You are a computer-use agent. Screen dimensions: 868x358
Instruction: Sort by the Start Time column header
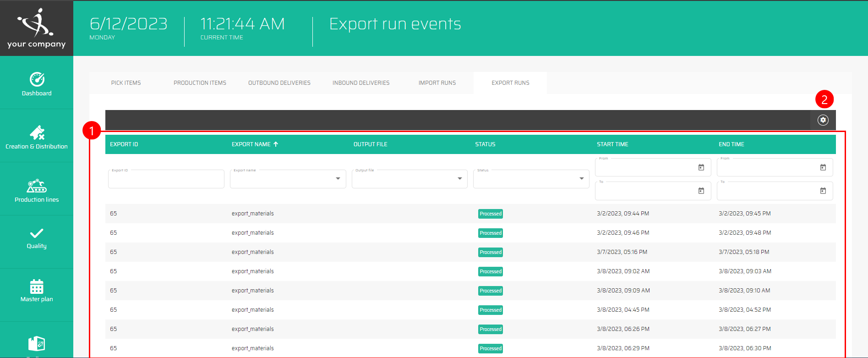click(x=612, y=144)
